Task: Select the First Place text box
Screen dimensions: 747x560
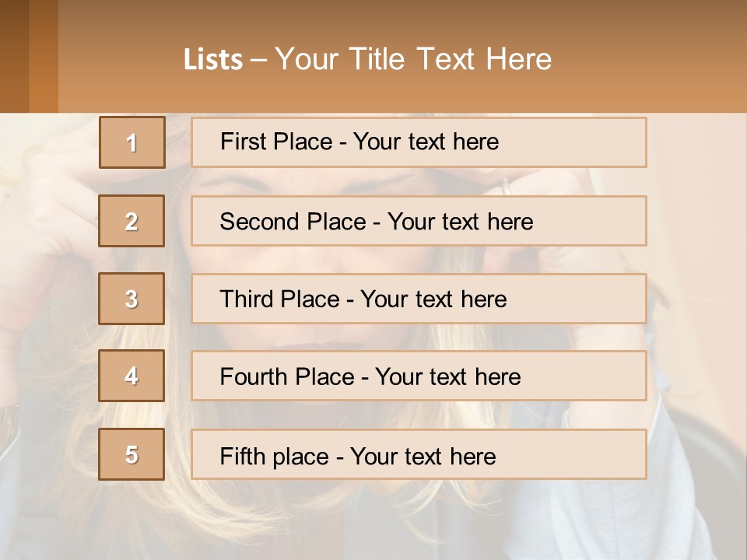Action: click(419, 142)
